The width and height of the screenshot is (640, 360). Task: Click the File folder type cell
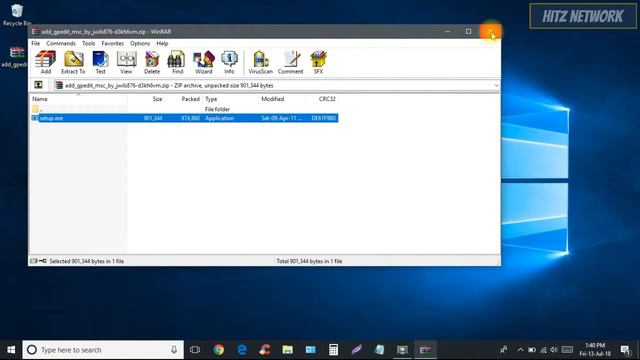point(217,109)
